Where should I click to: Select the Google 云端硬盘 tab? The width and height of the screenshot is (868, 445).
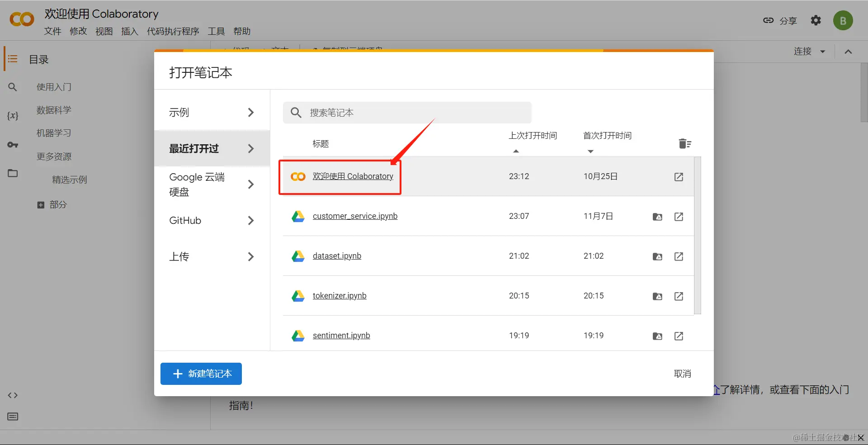212,185
